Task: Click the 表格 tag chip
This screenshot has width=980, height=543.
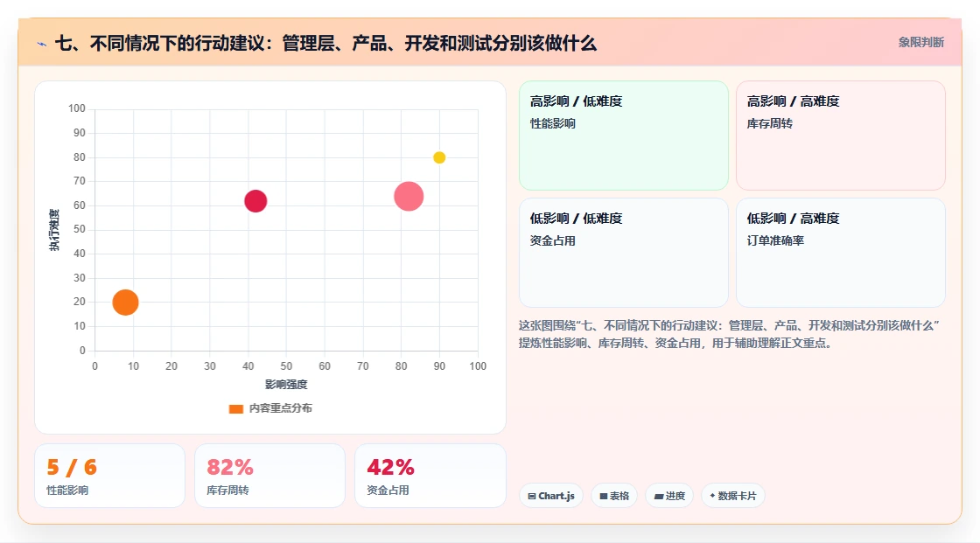Action: click(x=614, y=496)
